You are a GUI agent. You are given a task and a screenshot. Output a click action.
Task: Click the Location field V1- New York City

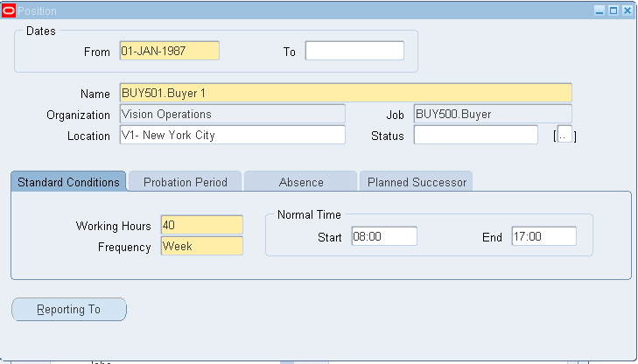233,135
